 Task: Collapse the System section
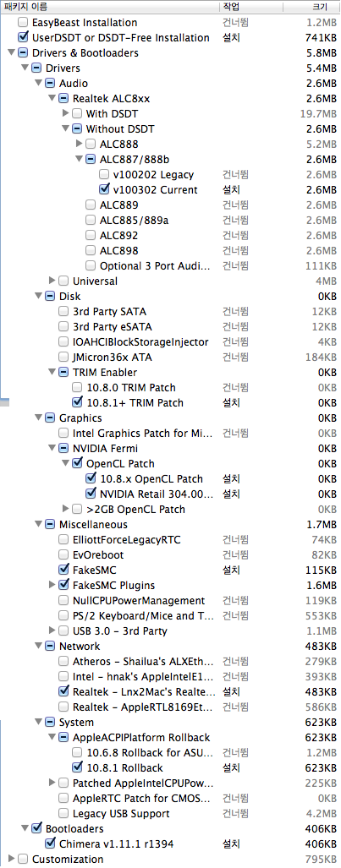pyautogui.click(x=39, y=722)
